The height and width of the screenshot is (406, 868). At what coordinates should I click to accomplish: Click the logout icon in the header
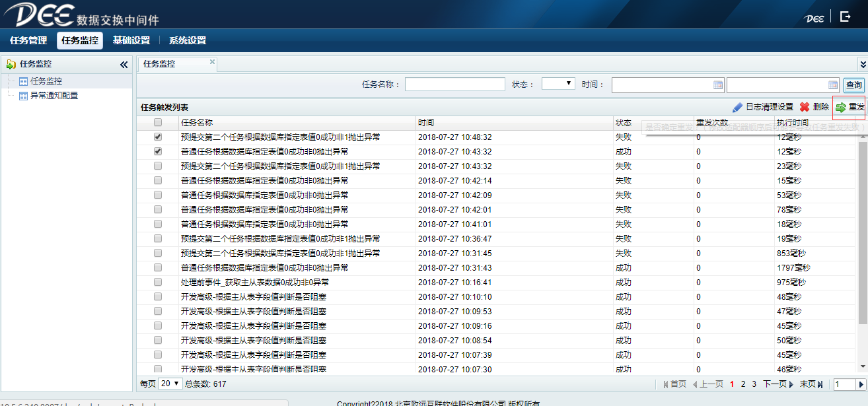845,17
